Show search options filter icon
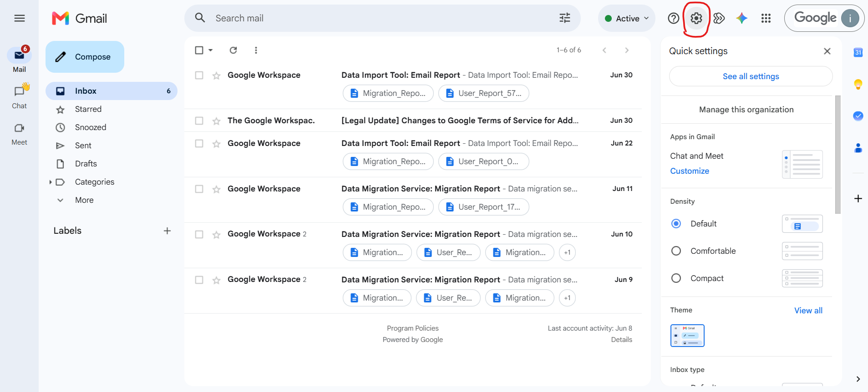868x392 pixels. point(565,18)
